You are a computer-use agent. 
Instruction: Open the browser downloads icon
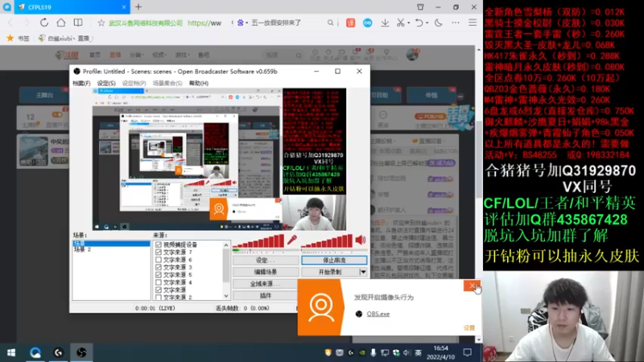(385, 23)
